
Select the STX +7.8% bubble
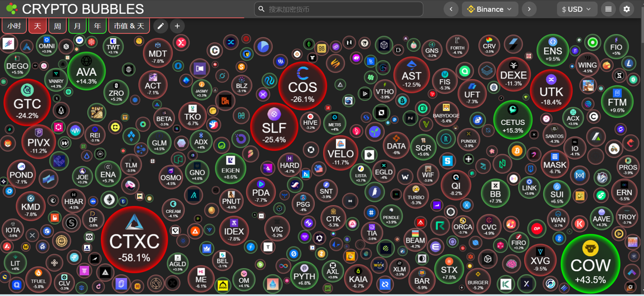pos(449,269)
